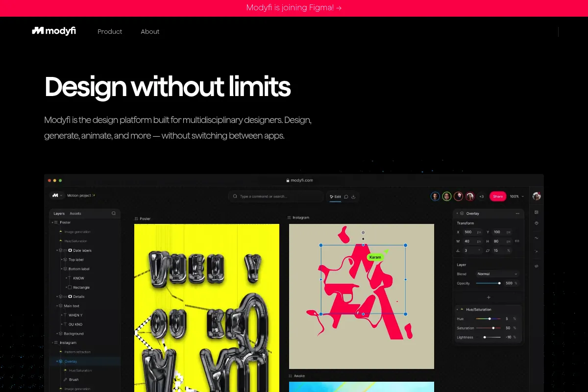
Task: Click the Height field showing 80
Action: pos(502,241)
